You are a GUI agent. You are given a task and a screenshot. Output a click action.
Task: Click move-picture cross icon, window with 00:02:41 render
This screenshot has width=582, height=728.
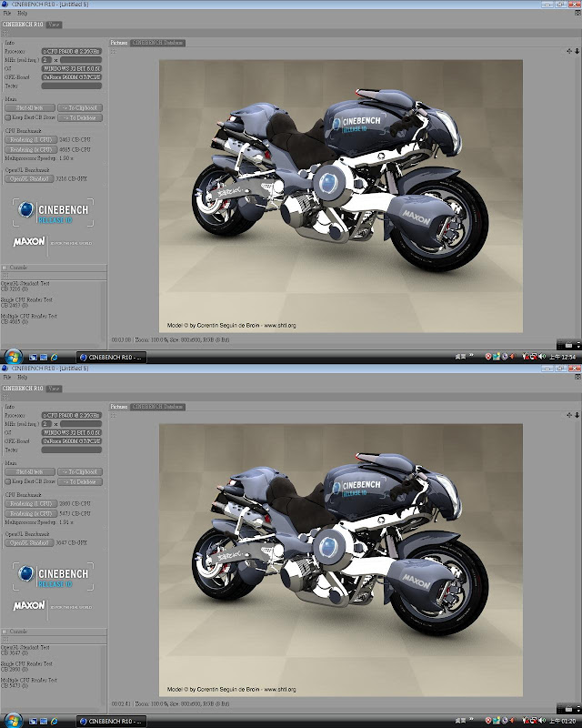569,415
